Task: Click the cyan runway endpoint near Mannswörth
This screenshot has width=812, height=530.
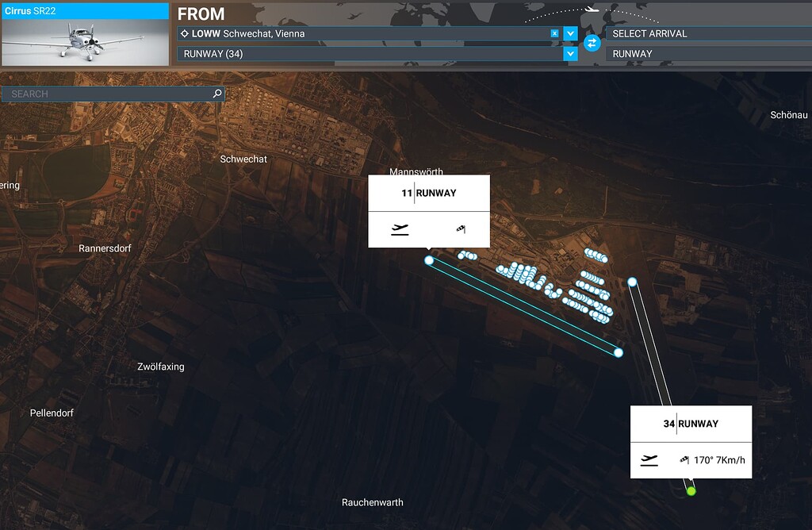Action: pos(428,259)
